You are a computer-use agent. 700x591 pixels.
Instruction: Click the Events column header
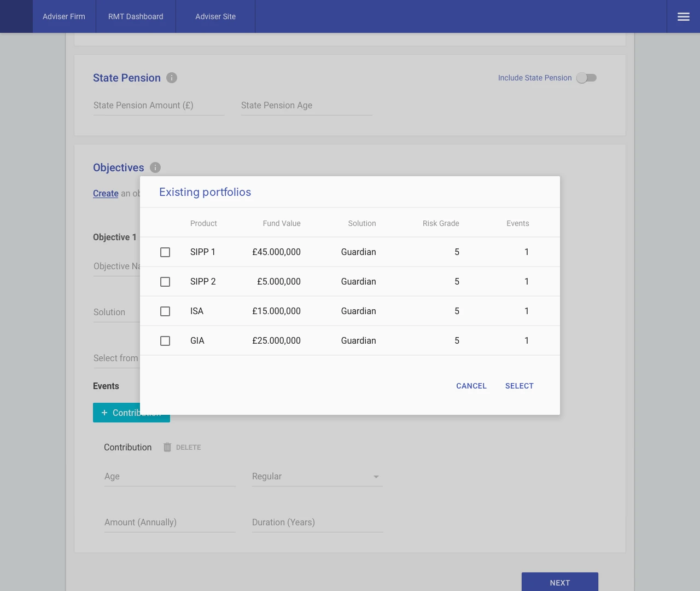pyautogui.click(x=518, y=223)
